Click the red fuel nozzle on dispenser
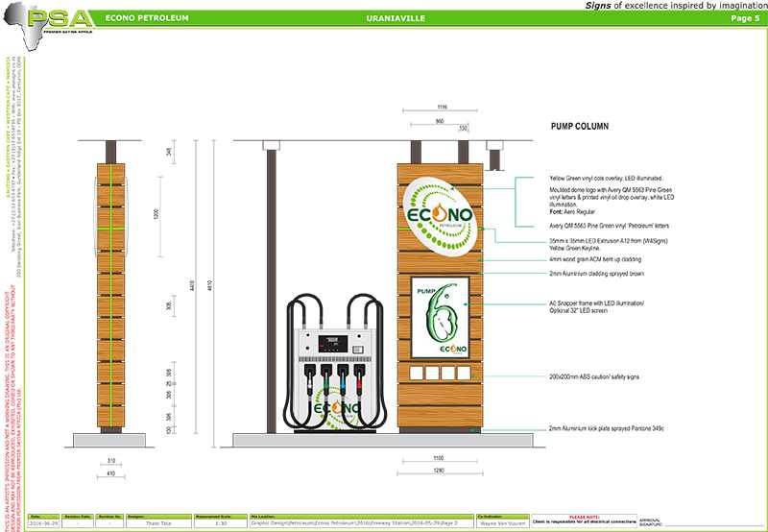Screen dimensions: 768x532 click(x=359, y=379)
